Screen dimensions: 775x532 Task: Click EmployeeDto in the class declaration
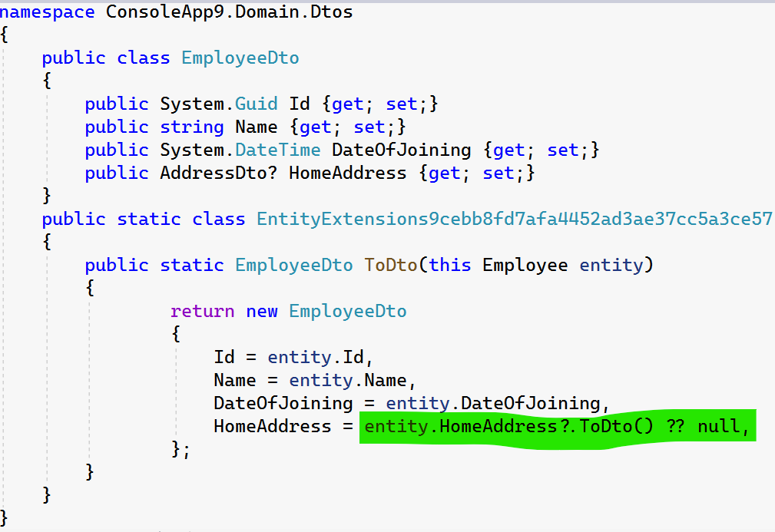click(x=240, y=58)
